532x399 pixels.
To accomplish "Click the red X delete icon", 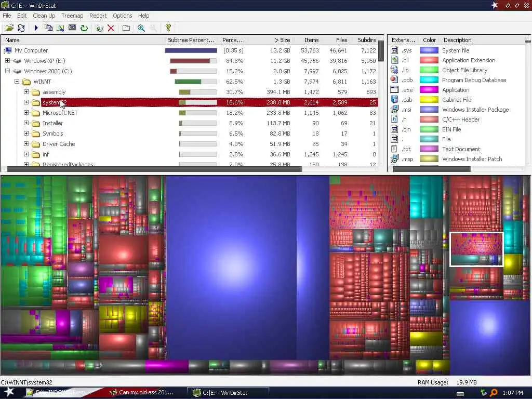I will pyautogui.click(x=111, y=28).
